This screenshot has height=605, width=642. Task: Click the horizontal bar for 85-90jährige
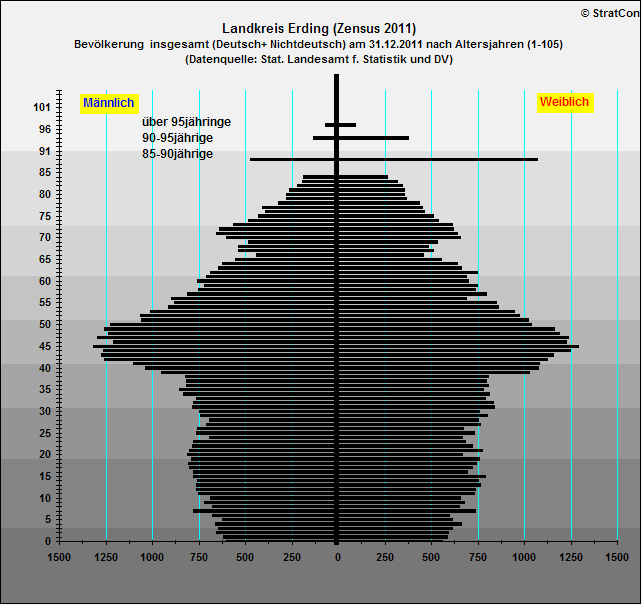click(x=394, y=159)
